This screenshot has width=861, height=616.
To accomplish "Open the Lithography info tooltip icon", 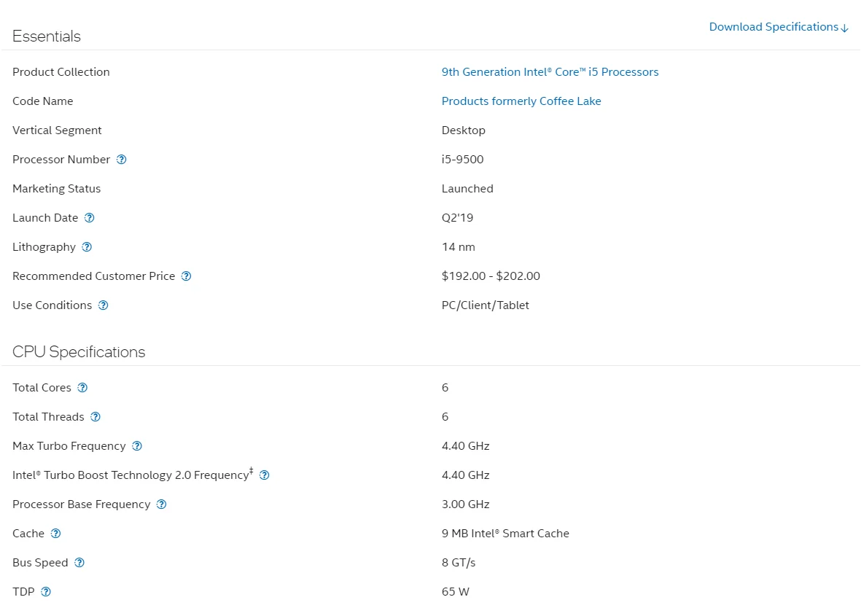I will point(87,247).
